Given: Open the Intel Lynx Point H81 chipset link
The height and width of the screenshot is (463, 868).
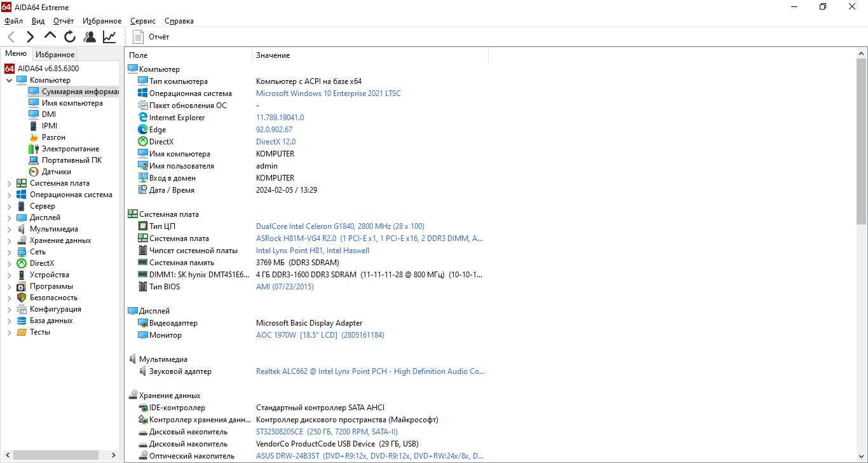Looking at the screenshot, I should [313, 251].
